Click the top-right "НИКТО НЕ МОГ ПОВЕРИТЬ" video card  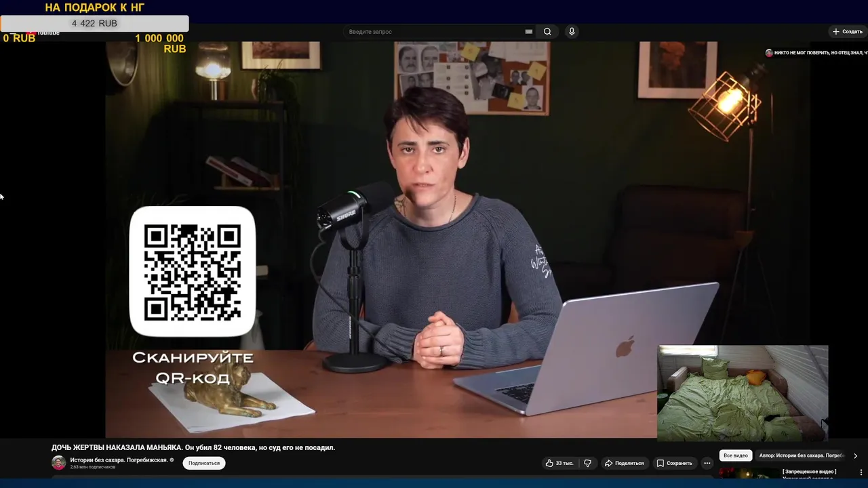pos(816,53)
